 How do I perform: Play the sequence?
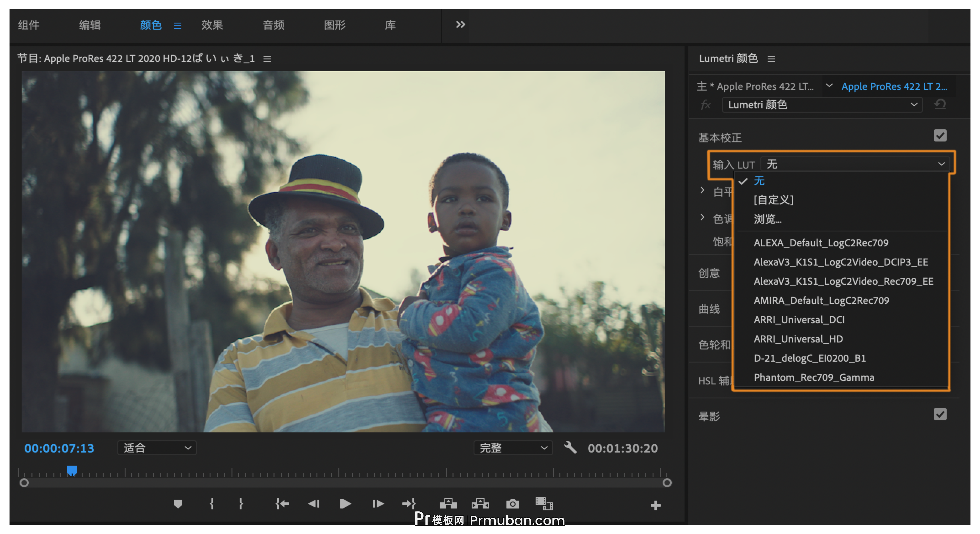click(345, 504)
